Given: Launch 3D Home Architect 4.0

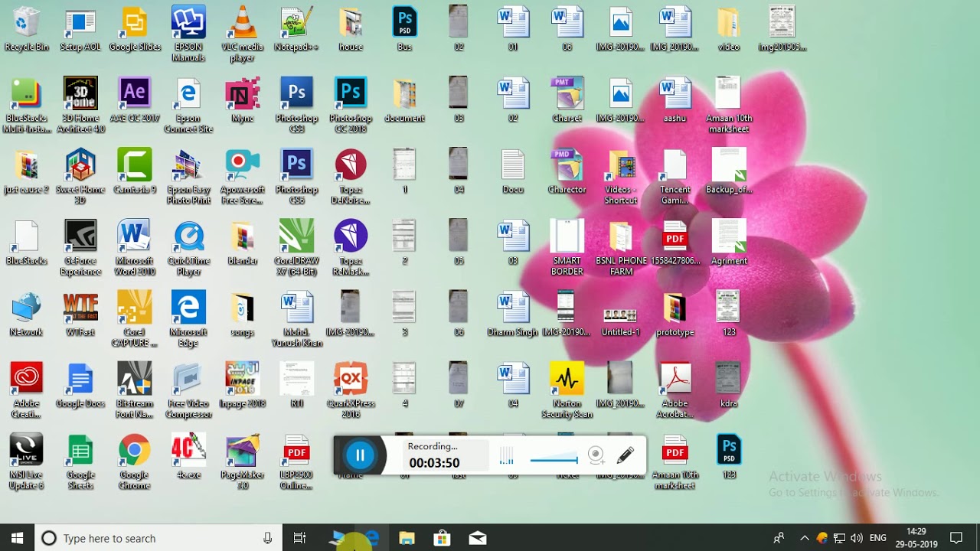Looking at the screenshot, I should click(80, 105).
